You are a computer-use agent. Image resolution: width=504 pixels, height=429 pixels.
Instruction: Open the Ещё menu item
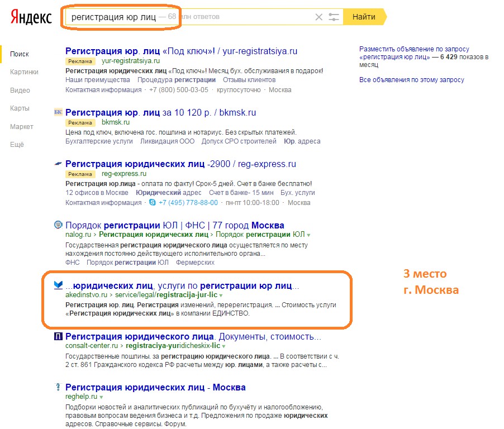(x=17, y=145)
